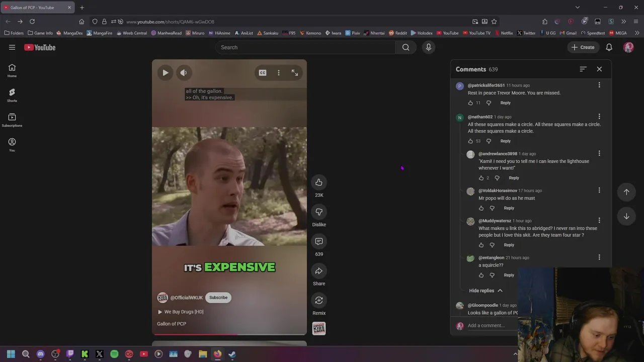
Task: Go to previous Short with up arrow
Action: pos(626,192)
